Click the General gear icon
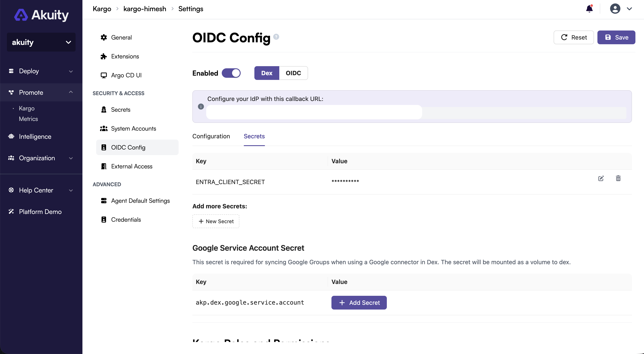644x354 pixels. point(104,38)
